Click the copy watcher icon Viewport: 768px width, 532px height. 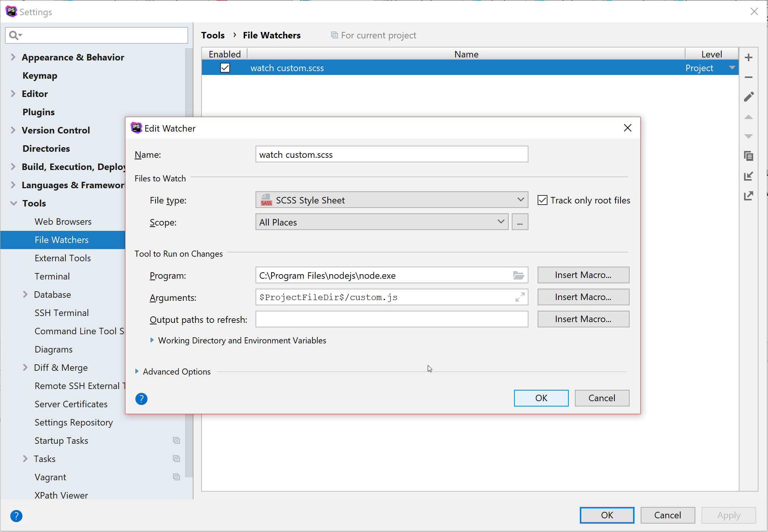click(x=748, y=156)
